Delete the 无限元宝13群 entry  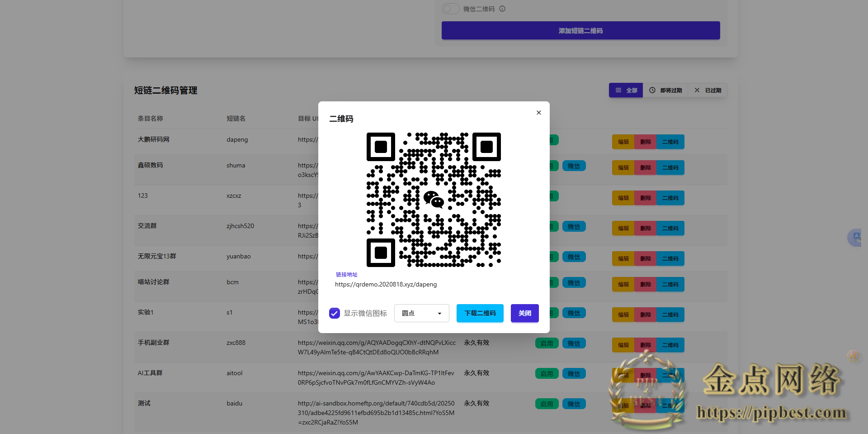click(645, 258)
